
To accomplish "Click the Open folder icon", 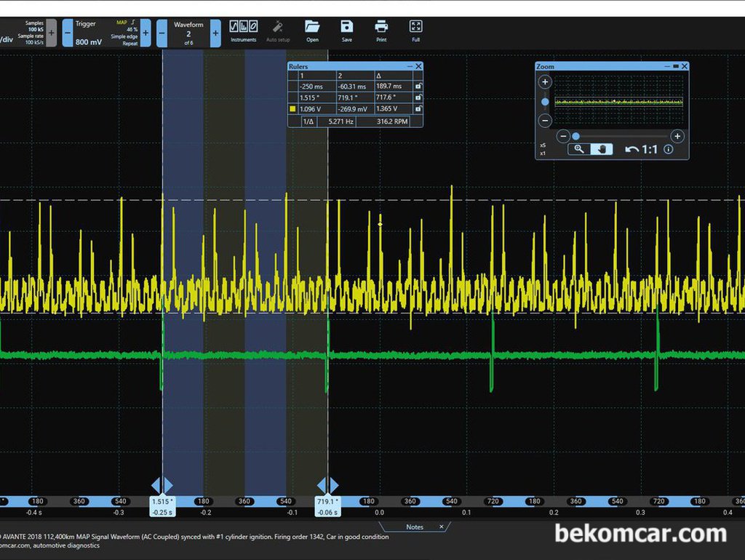I will click(312, 31).
